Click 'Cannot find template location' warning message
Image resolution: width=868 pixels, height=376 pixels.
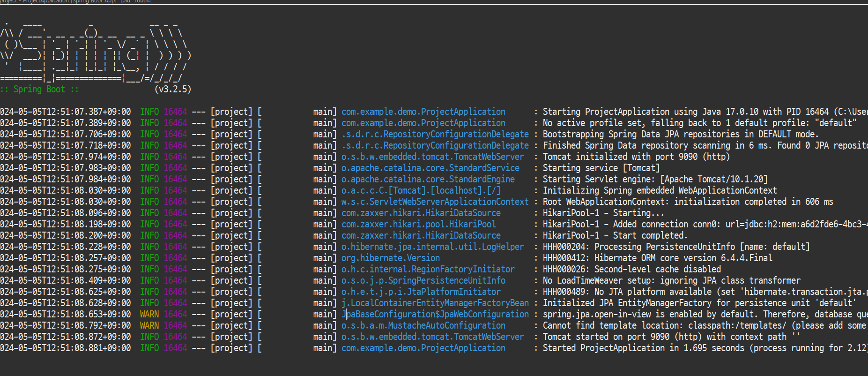[705, 325]
